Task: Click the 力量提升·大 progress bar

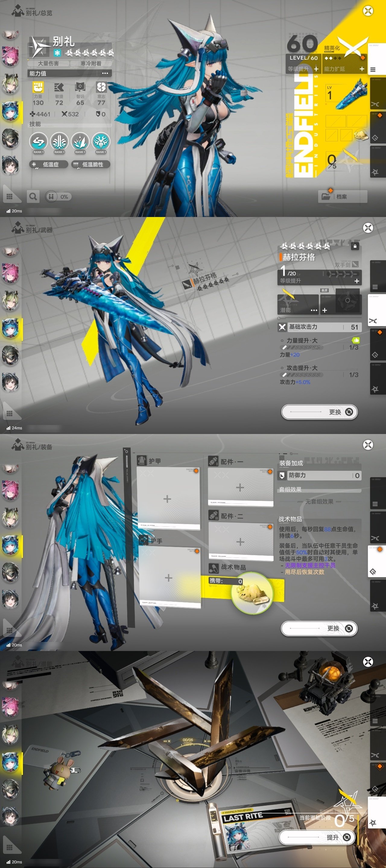Action: (x=301, y=347)
